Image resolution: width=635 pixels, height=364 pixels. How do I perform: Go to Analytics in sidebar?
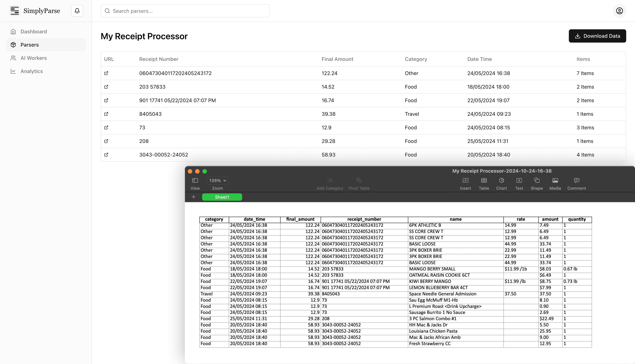[x=32, y=71]
